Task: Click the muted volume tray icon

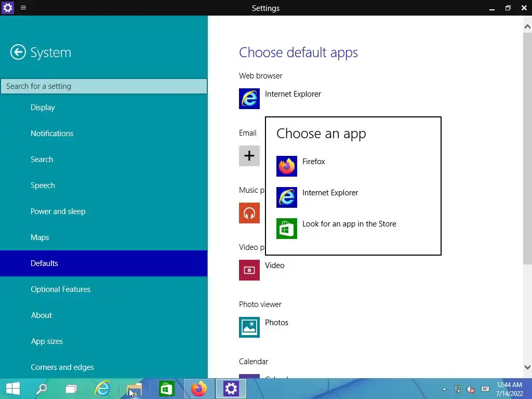Action: tap(471, 389)
